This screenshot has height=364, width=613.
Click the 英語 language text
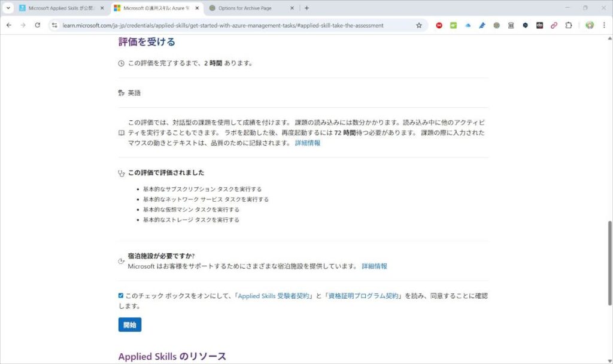(134, 93)
